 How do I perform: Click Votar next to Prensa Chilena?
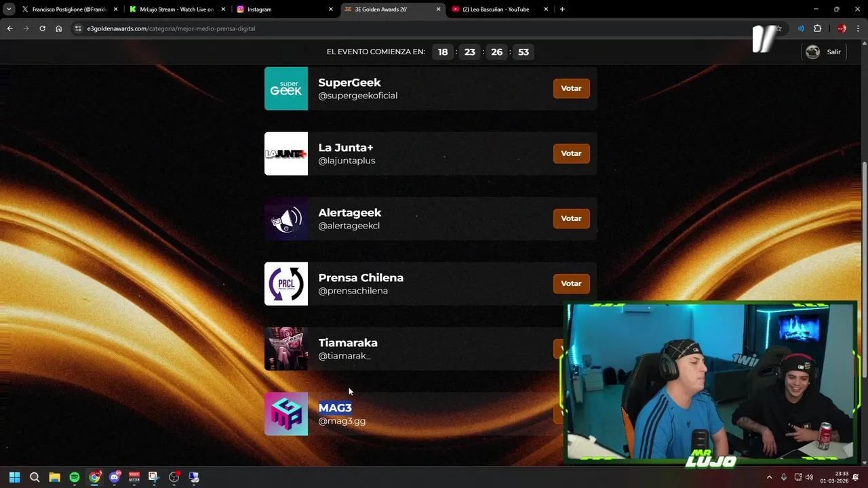point(571,283)
